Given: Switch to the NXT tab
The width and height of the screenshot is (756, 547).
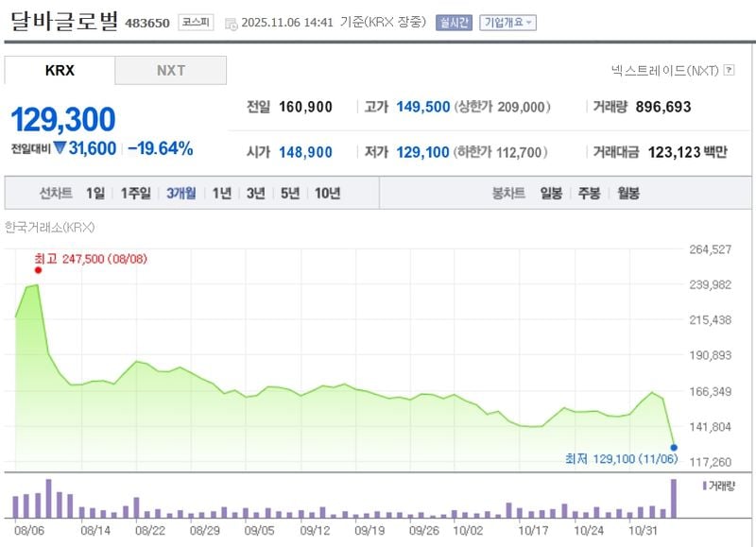Looking at the screenshot, I should pos(171,71).
